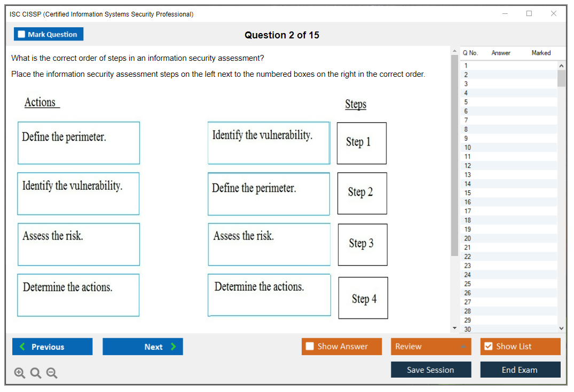
Task: End the exam
Action: [520, 370]
